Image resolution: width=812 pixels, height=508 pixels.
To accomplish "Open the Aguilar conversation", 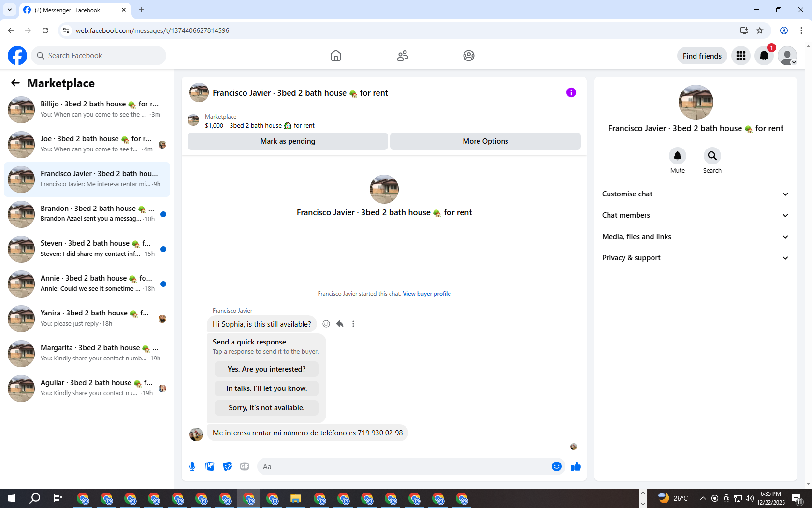I will click(87, 388).
